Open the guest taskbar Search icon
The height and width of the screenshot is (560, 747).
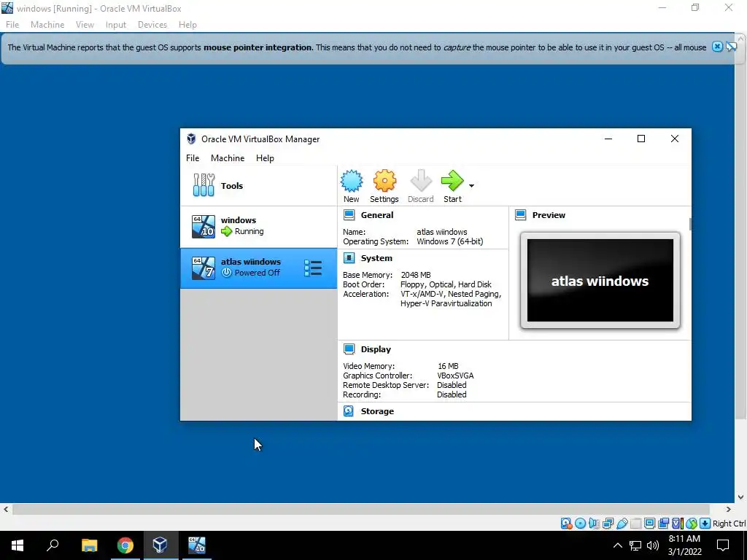(x=53, y=545)
